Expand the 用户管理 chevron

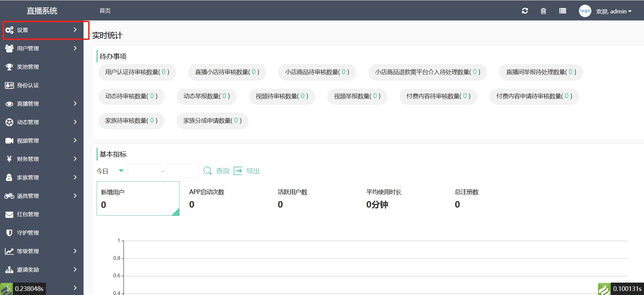75,48
